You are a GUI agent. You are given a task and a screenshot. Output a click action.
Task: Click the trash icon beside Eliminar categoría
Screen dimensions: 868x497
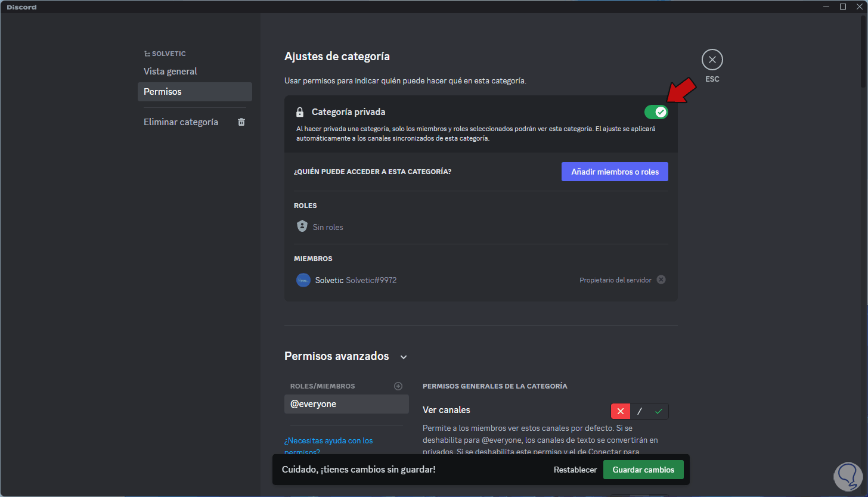point(241,122)
